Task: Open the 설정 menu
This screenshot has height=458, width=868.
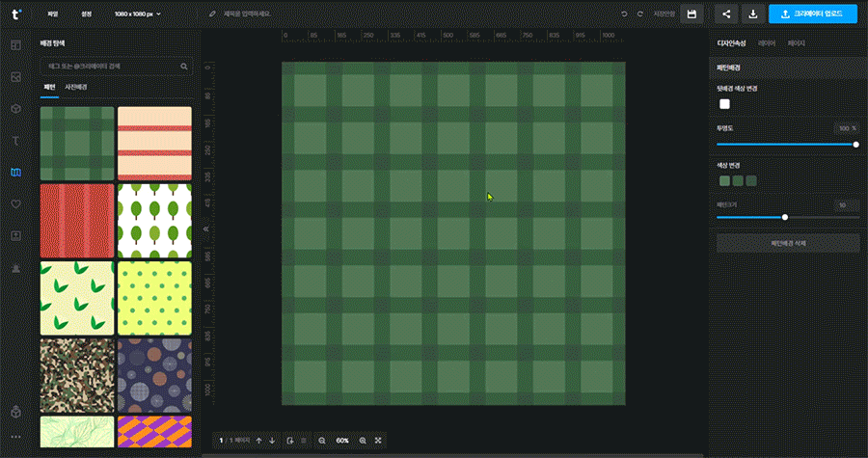Action: 87,14
